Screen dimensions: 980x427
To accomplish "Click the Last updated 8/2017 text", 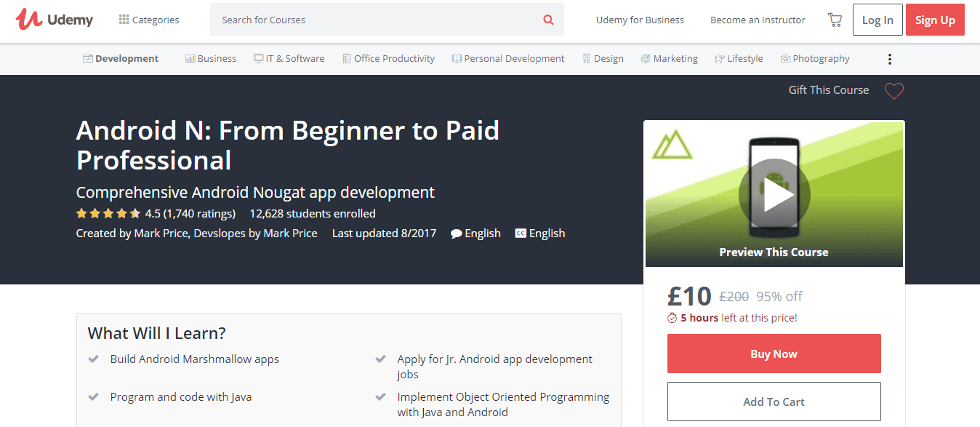I will (384, 234).
